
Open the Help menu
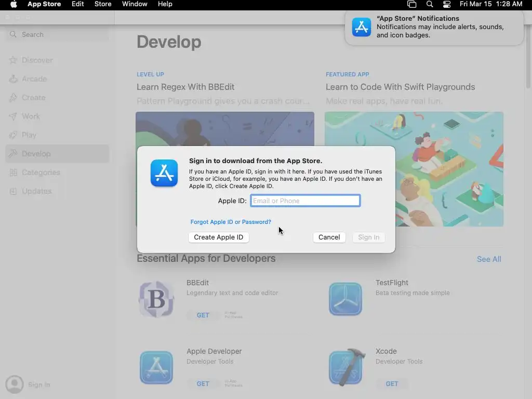(x=165, y=4)
